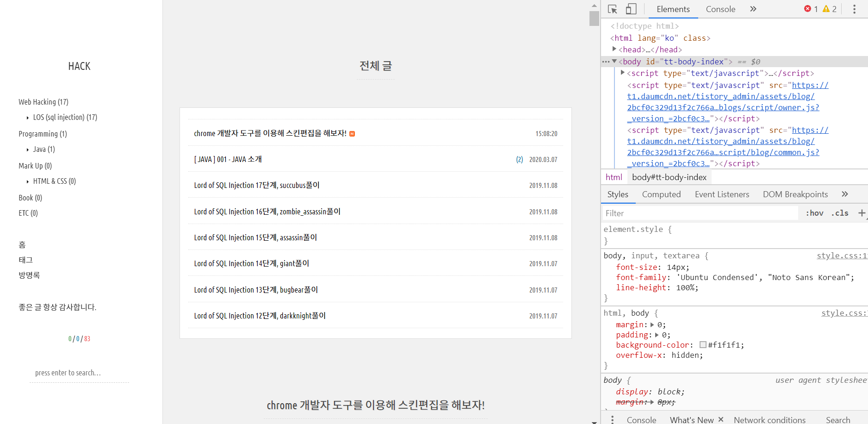
Task: Open the Network conditions drawer tab
Action: point(769,420)
